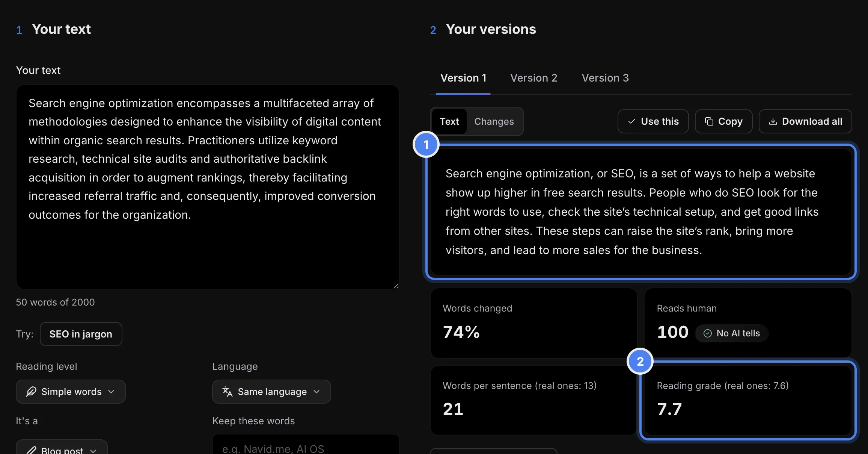Click the Language label
The height and width of the screenshot is (454, 868).
235,366
